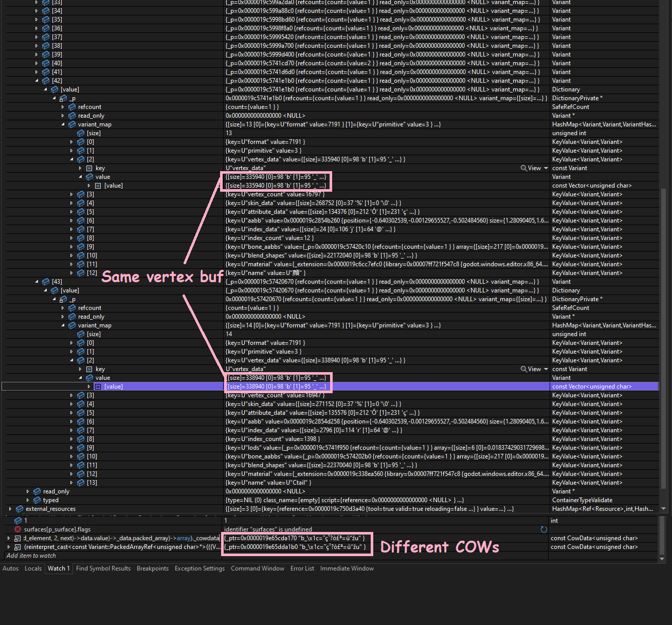This screenshot has width=672, height=625.
Task: Expand the skin_data key entry
Action: click(x=71, y=203)
